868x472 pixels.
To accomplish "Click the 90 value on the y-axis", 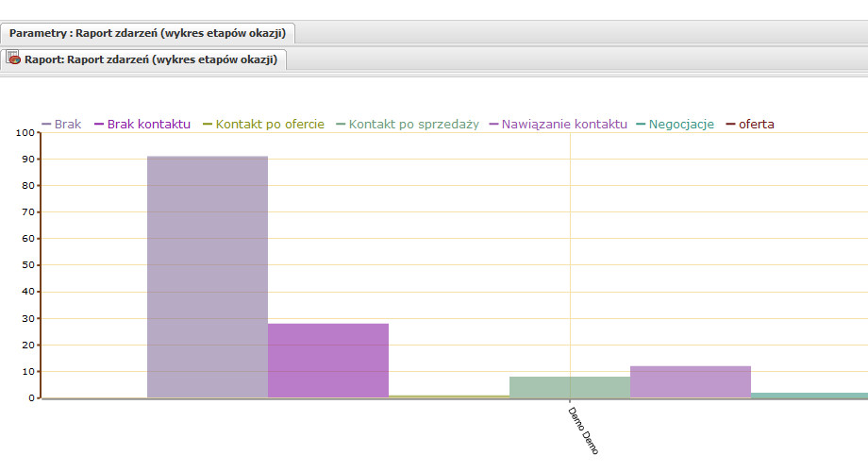I will 28,159.
